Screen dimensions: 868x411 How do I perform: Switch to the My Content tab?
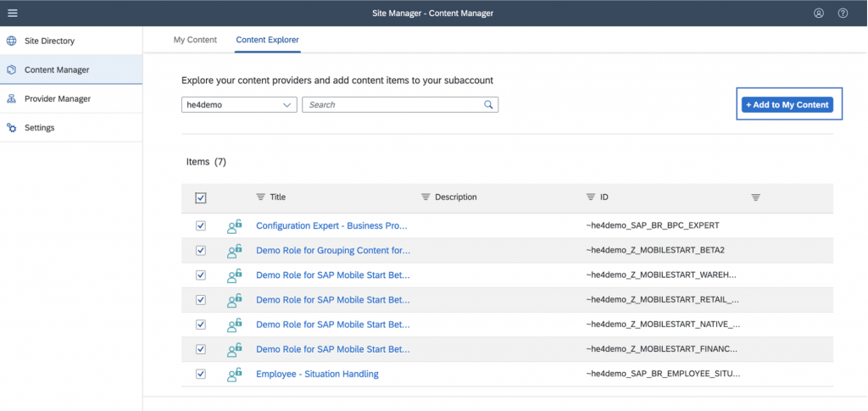coord(196,40)
